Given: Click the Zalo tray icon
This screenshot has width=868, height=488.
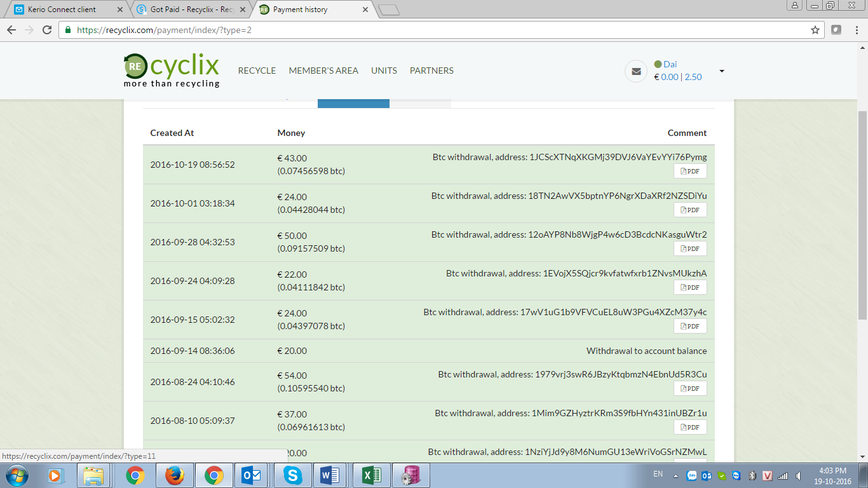Looking at the screenshot, I should tap(691, 475).
